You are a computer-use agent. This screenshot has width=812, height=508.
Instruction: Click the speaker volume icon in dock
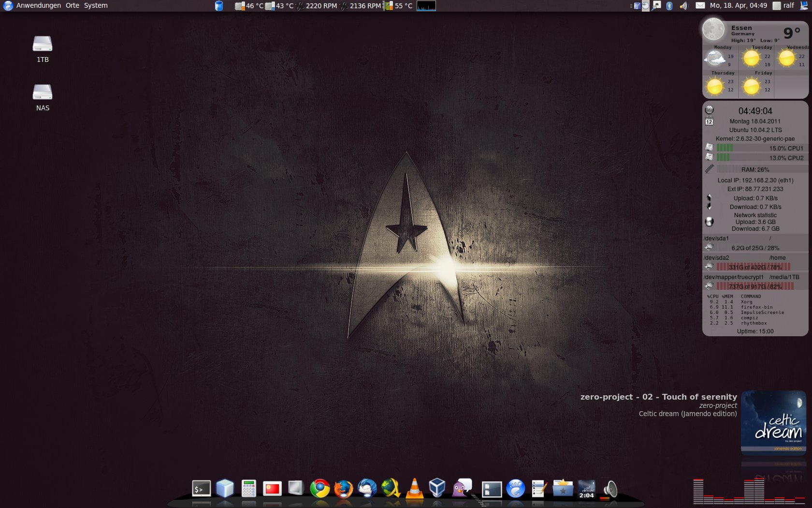pos(610,490)
